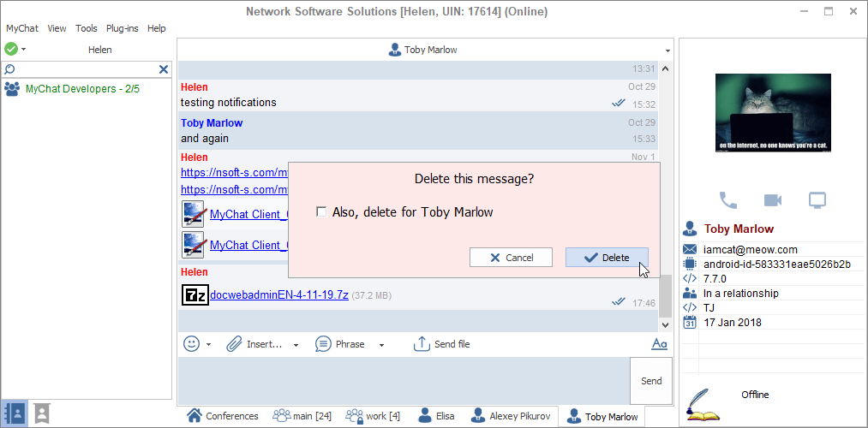Start a video call with Toby Marlow
Screen dimensions: 868x428
772,200
